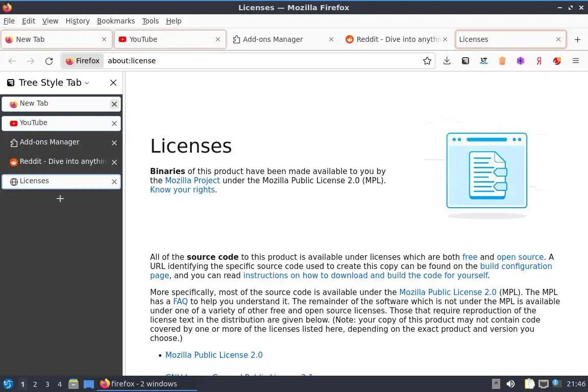Open the clipboard icon in the system tray
588x392 pixels.
529,384
